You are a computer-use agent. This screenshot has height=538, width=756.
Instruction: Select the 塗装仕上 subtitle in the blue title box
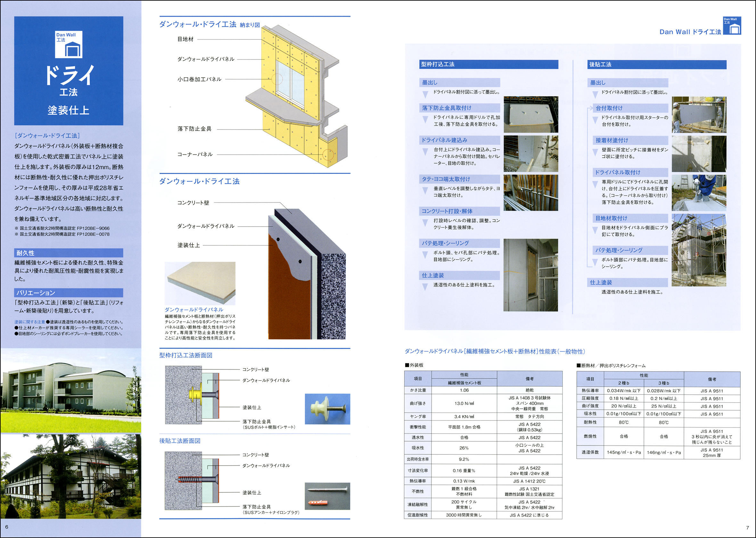[69, 110]
